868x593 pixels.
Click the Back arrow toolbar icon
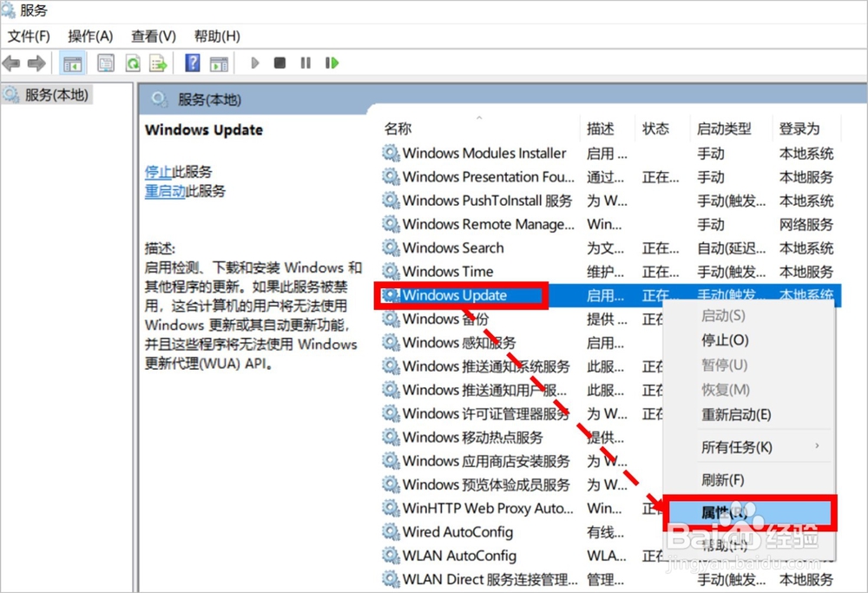pos(11,63)
